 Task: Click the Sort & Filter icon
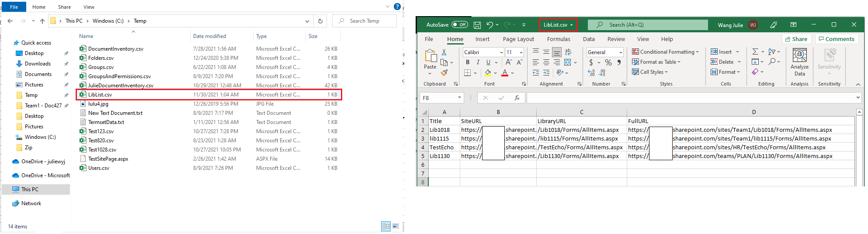coord(772,52)
